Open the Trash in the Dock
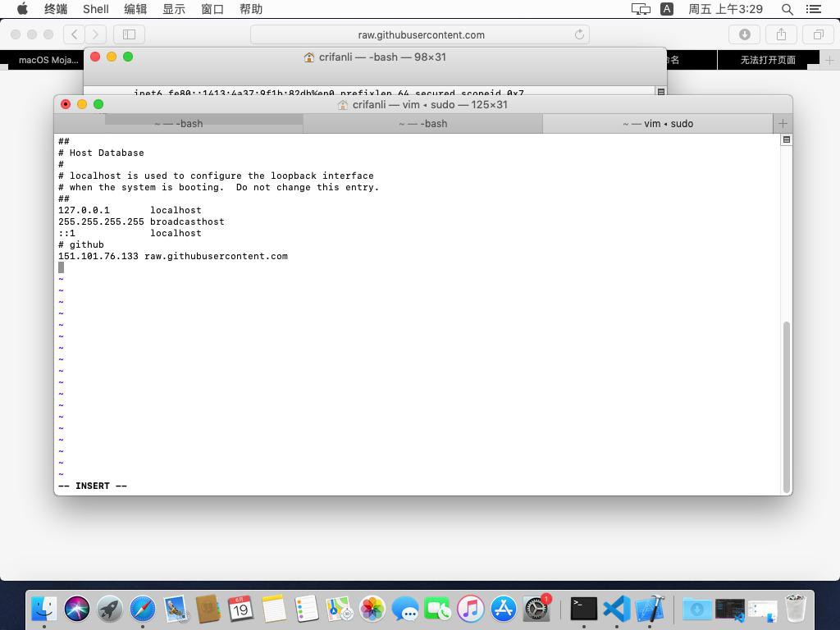840x630 pixels. point(796,609)
